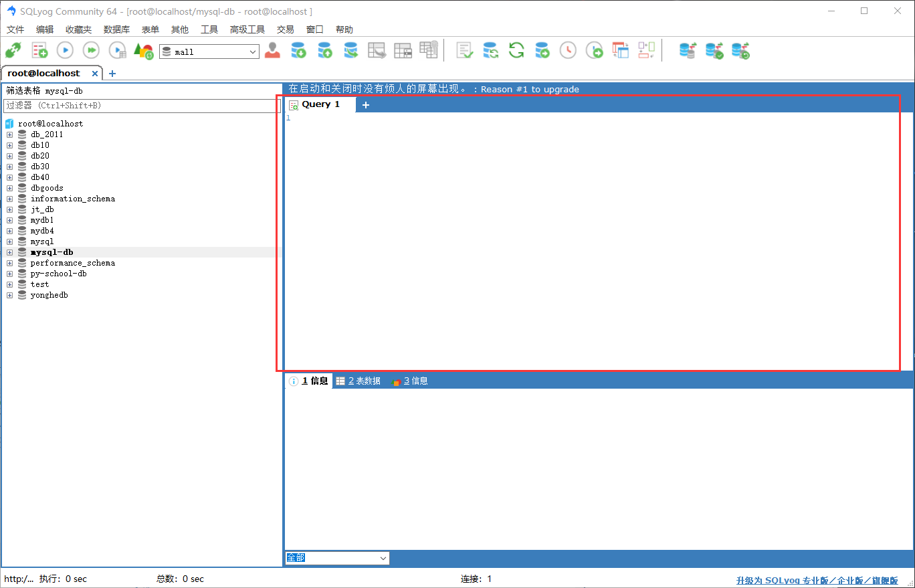Select root@localhost node in object browser
This screenshot has height=588, width=915.
(51, 124)
